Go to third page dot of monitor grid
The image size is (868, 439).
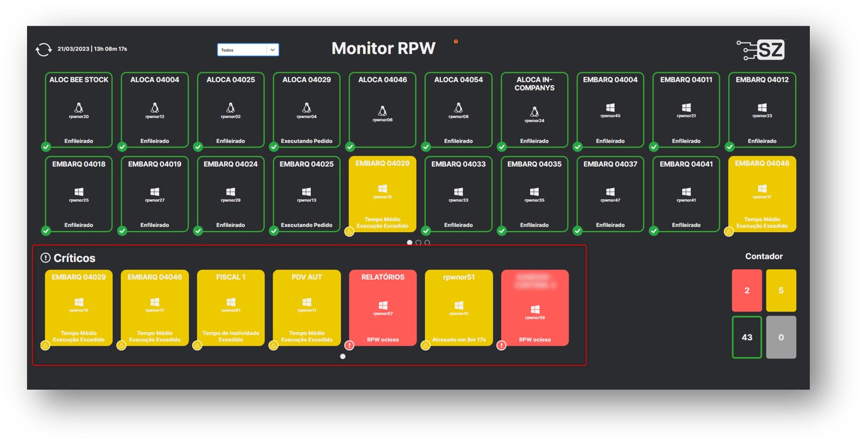(427, 242)
